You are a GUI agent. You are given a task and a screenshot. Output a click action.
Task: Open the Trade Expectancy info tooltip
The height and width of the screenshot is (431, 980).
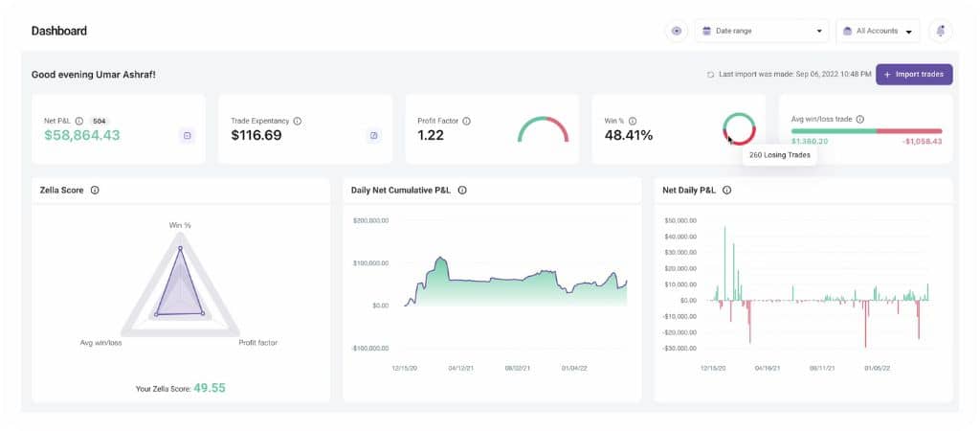(x=297, y=121)
